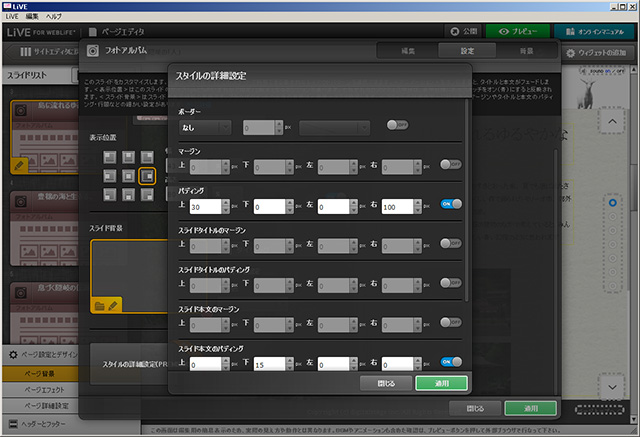This screenshot has width=640, height=437.
Task: Open the 編集 menu in menu bar
Action: click(33, 18)
